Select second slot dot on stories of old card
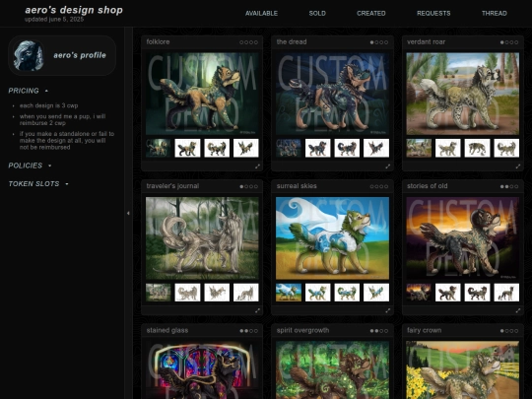The width and height of the screenshot is (532, 399). 507,186
